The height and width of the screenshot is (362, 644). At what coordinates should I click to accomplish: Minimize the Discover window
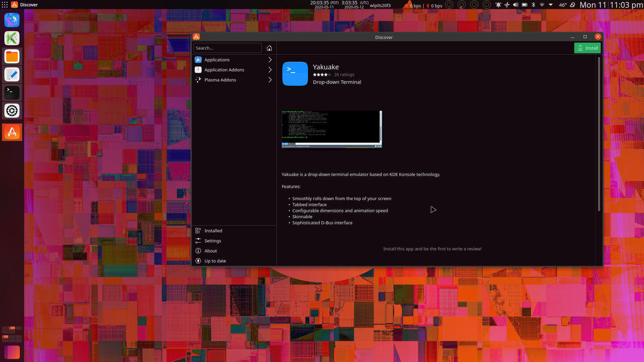(572, 37)
